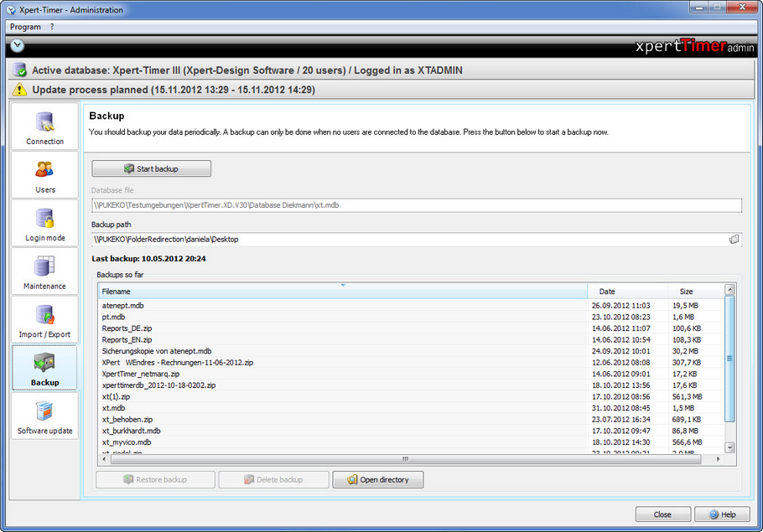This screenshot has width=763, height=532.
Task: Click the Help button
Action: (x=722, y=514)
